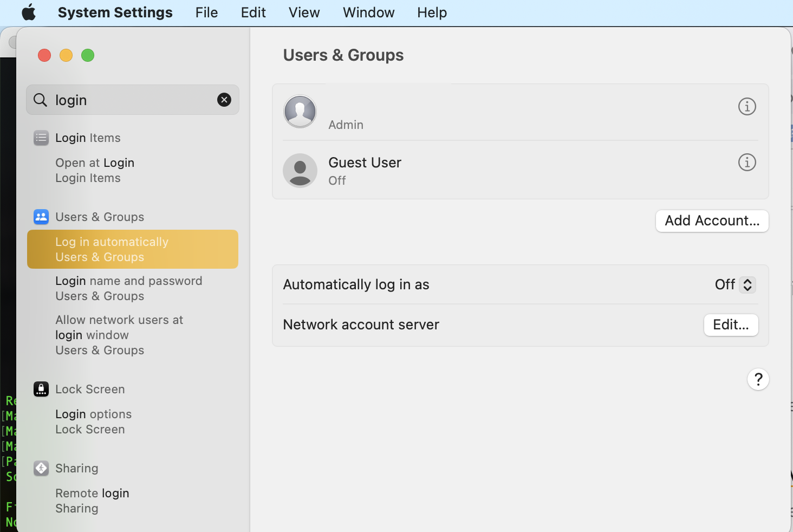Click the Users & Groups sidebar icon
The width and height of the screenshot is (793, 532).
tap(41, 217)
